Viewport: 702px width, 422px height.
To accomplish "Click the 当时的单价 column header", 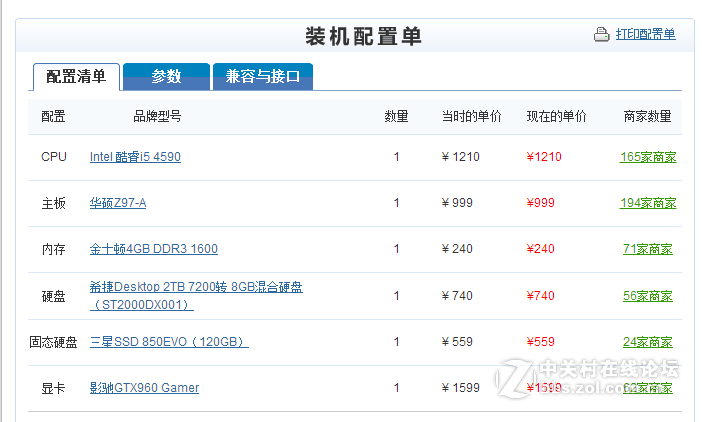I will point(471,116).
